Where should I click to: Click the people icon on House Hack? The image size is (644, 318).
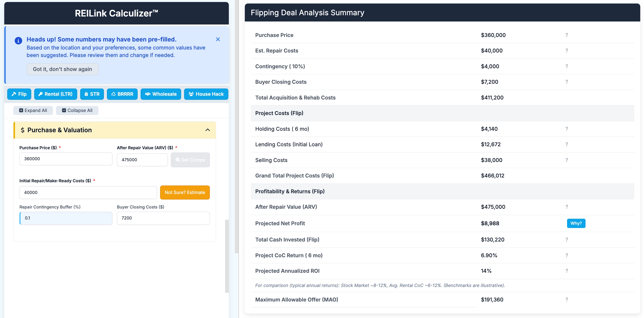pos(191,94)
